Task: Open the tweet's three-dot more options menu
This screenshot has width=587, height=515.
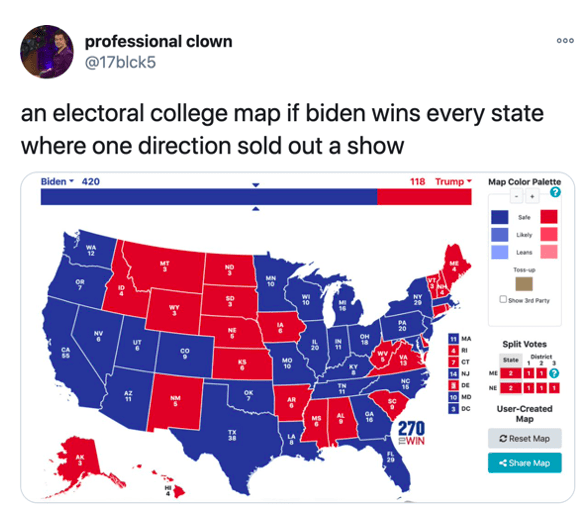Action: point(565,41)
